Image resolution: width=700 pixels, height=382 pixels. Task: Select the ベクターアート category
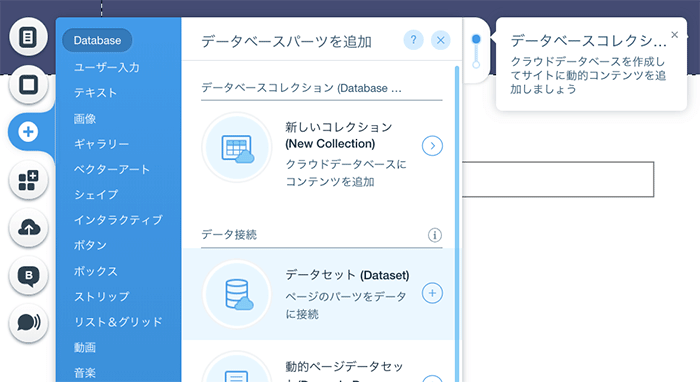[112, 170]
